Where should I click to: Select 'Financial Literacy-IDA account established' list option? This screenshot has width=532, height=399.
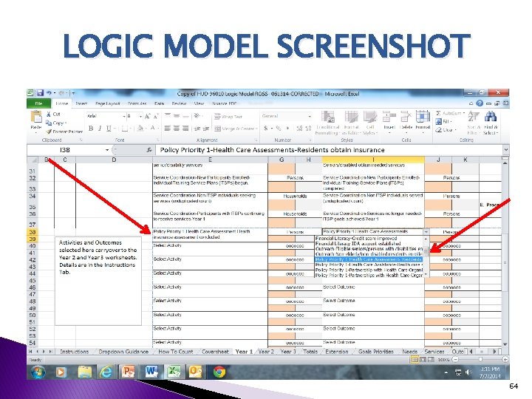[369, 244]
